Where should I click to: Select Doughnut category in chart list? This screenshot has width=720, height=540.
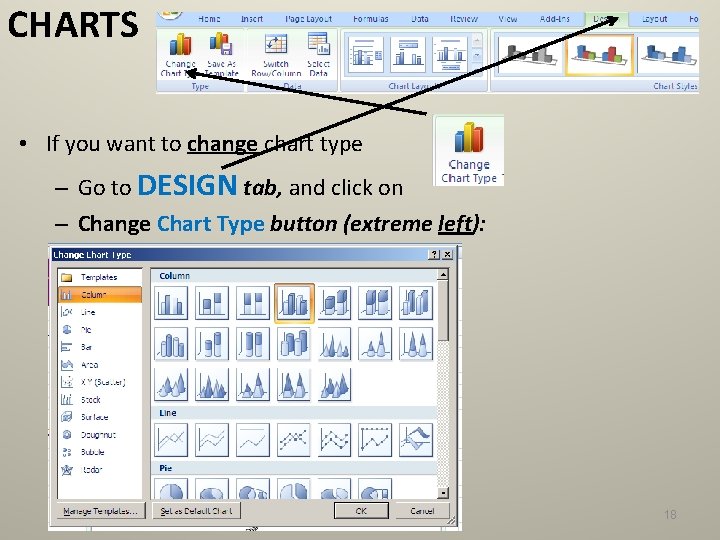point(98,434)
